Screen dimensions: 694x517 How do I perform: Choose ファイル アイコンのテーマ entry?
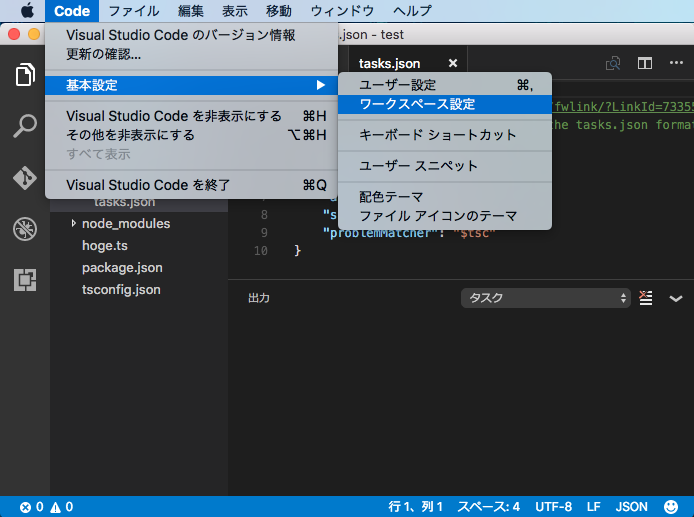pos(445,216)
